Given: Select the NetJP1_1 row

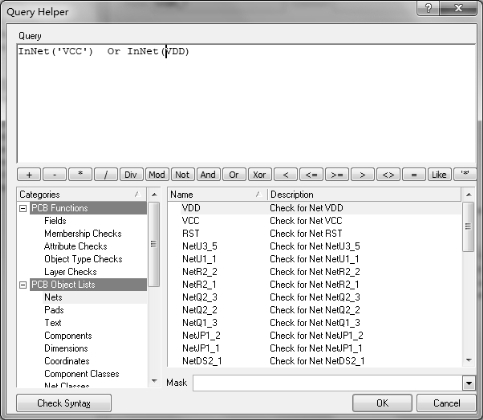Looking at the screenshot, I should click(x=314, y=348).
